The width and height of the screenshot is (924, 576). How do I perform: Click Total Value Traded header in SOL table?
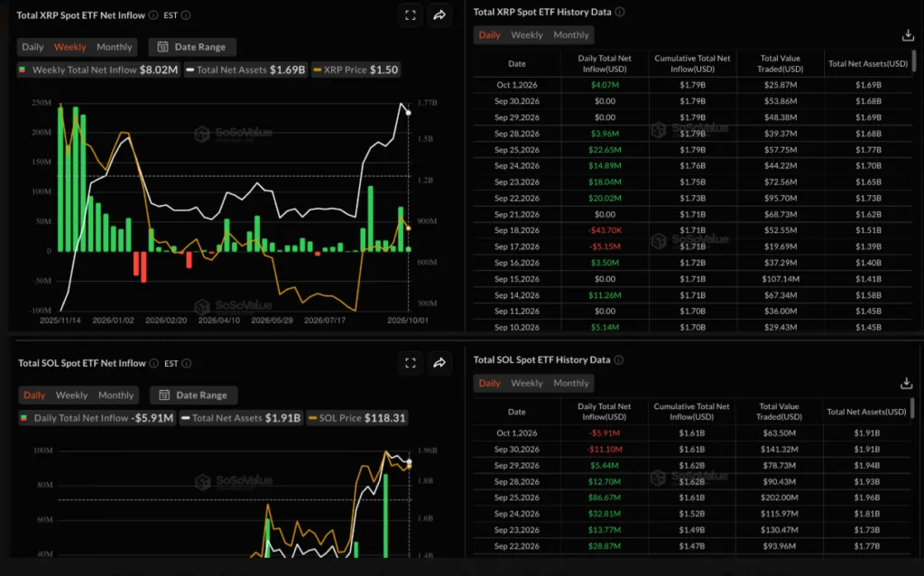click(779, 412)
